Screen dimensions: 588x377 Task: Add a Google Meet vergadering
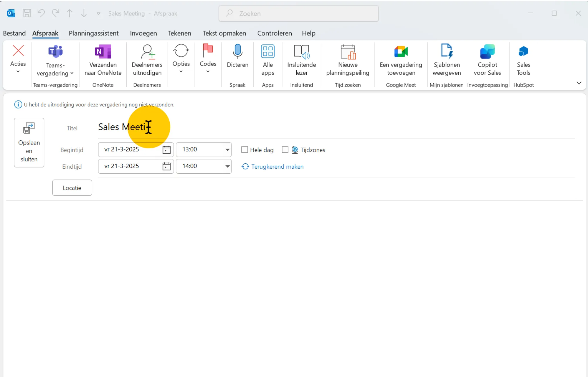tap(401, 52)
